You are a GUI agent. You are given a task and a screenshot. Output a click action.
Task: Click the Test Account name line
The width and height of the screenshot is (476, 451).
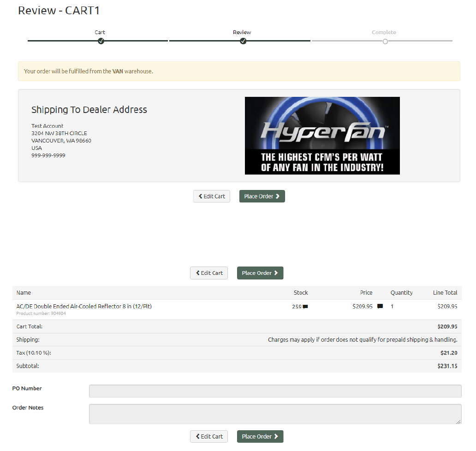[47, 126]
